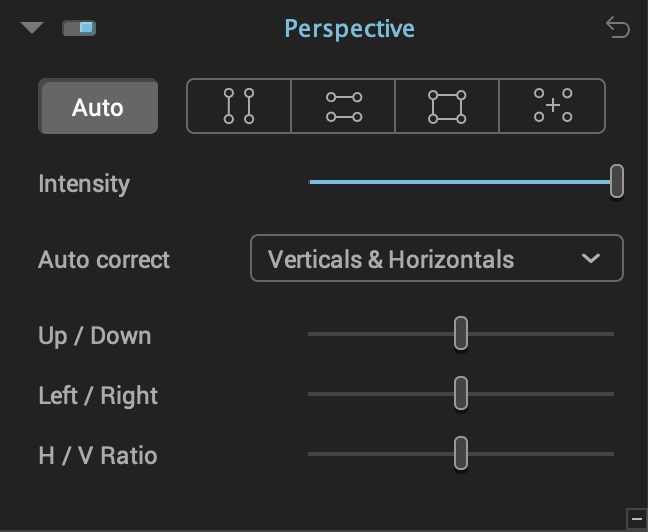Select the force parallel horizontals tool
648x532 pixels.
coord(343,106)
